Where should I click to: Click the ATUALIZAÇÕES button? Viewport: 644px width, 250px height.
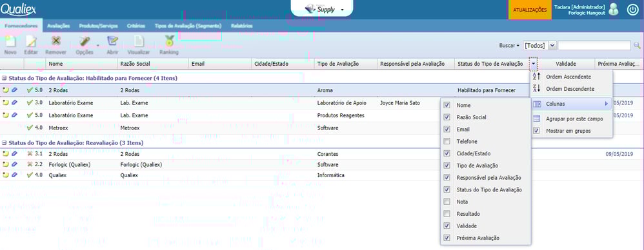click(530, 10)
